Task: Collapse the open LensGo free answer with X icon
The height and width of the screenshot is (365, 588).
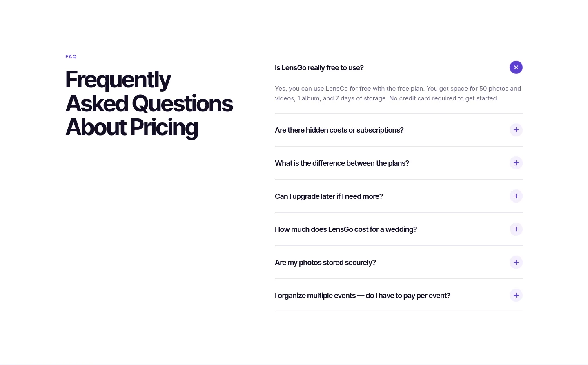Action: pos(516,67)
